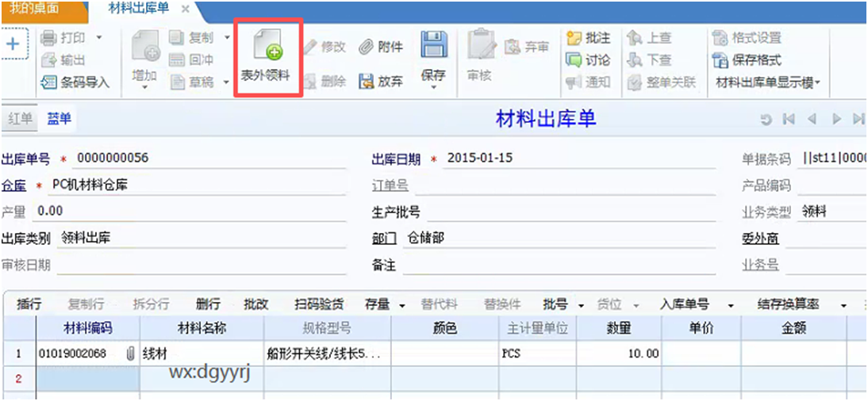Click the 数量 column header
Screen dimensions: 868x401
pyautogui.click(x=618, y=328)
